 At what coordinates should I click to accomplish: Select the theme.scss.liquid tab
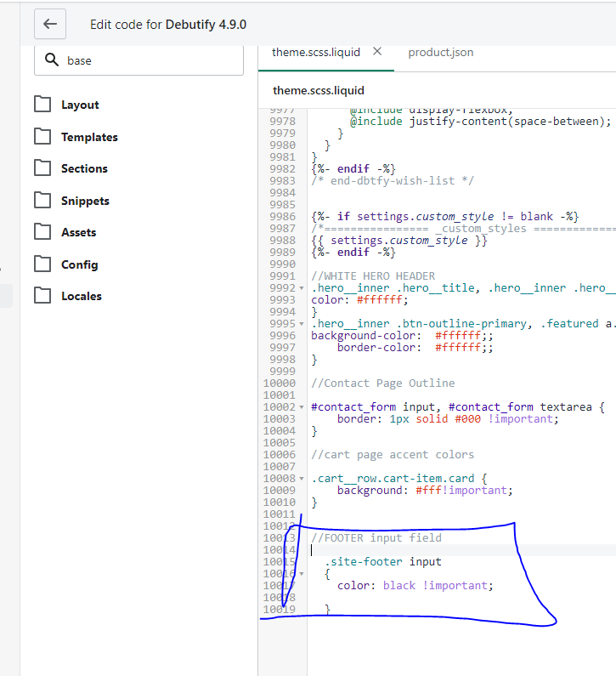coord(315,52)
